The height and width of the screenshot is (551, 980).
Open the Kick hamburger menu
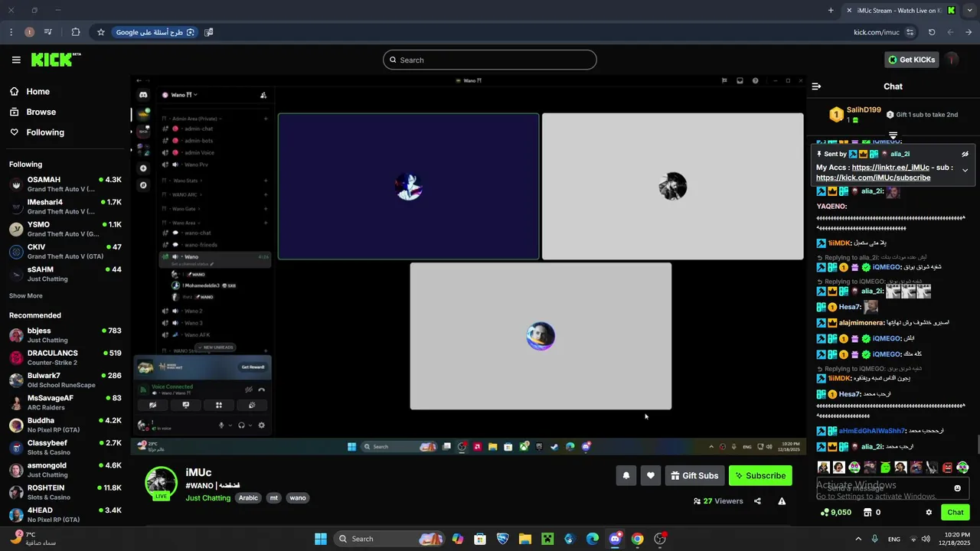coord(16,60)
